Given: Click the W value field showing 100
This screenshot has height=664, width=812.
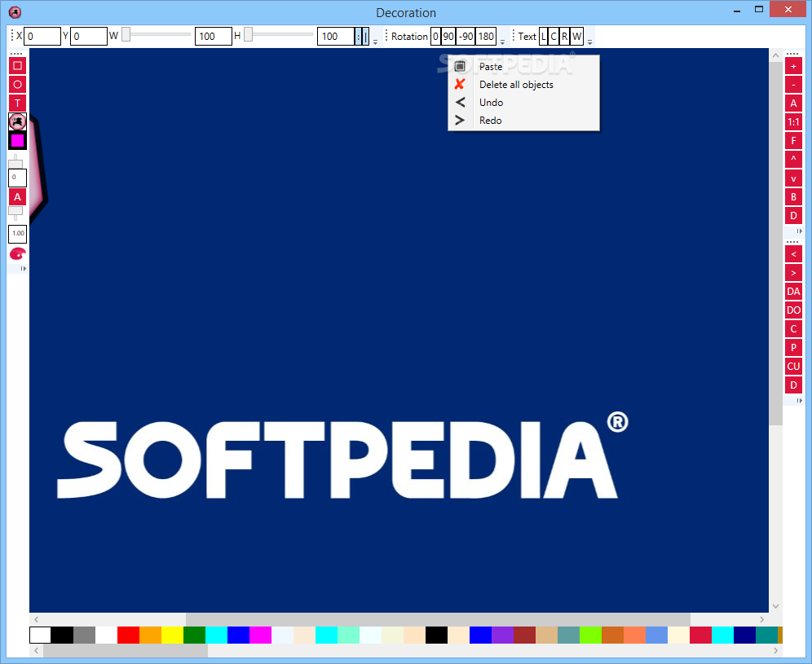Looking at the screenshot, I should click(x=214, y=36).
